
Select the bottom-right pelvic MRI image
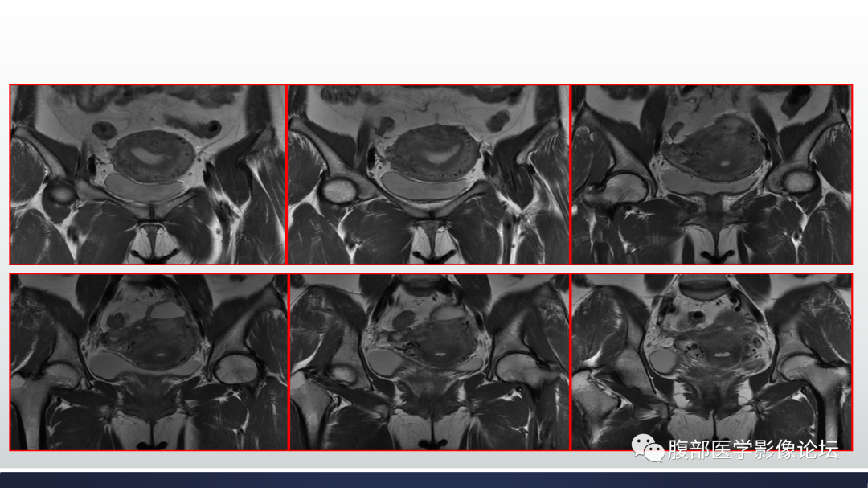[x=712, y=362]
